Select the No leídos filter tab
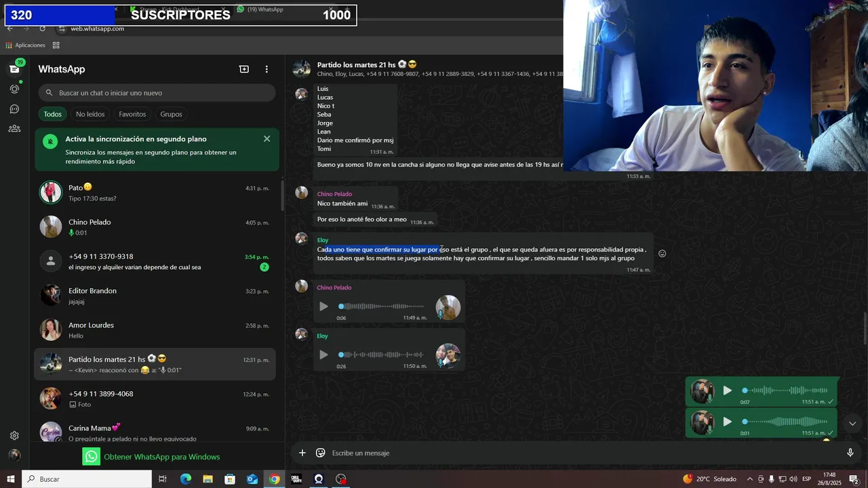868x488 pixels. [x=90, y=114]
